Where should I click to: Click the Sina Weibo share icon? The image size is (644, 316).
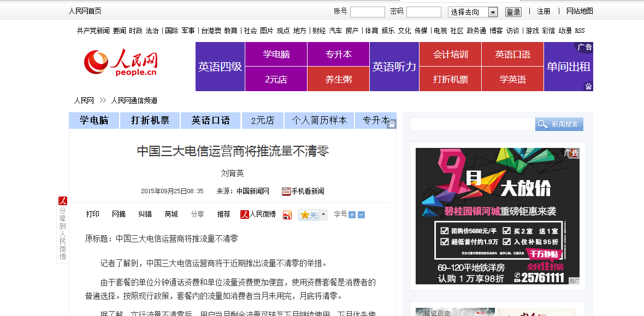tap(287, 215)
